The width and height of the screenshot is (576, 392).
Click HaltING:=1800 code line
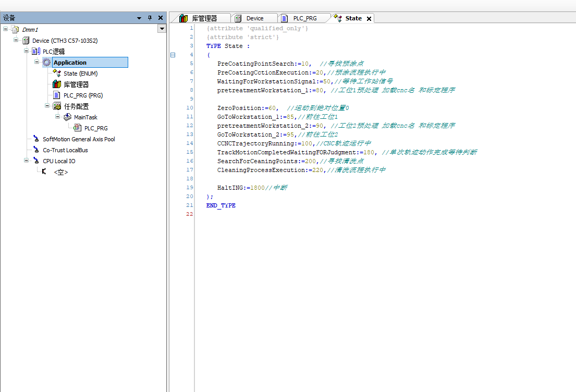(252, 187)
